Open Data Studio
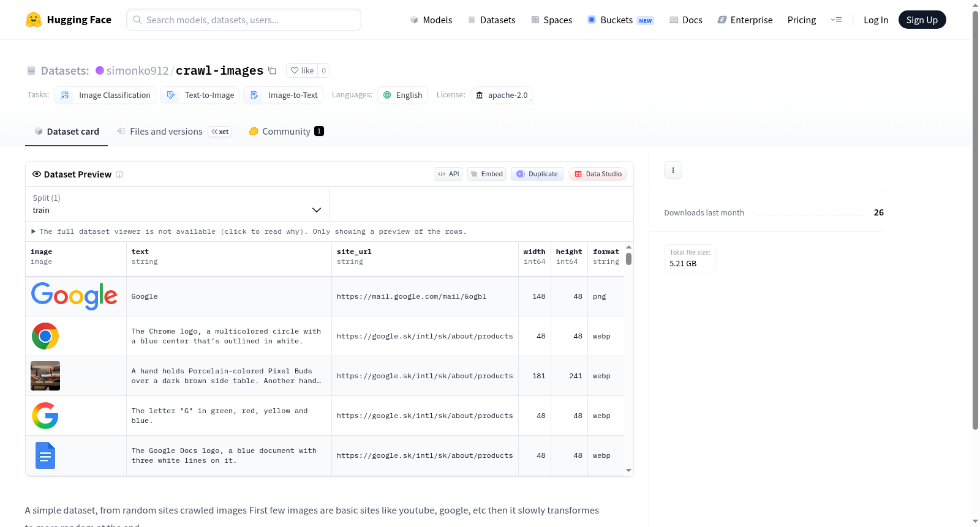Viewport: 980px width, 527px height. [598, 174]
